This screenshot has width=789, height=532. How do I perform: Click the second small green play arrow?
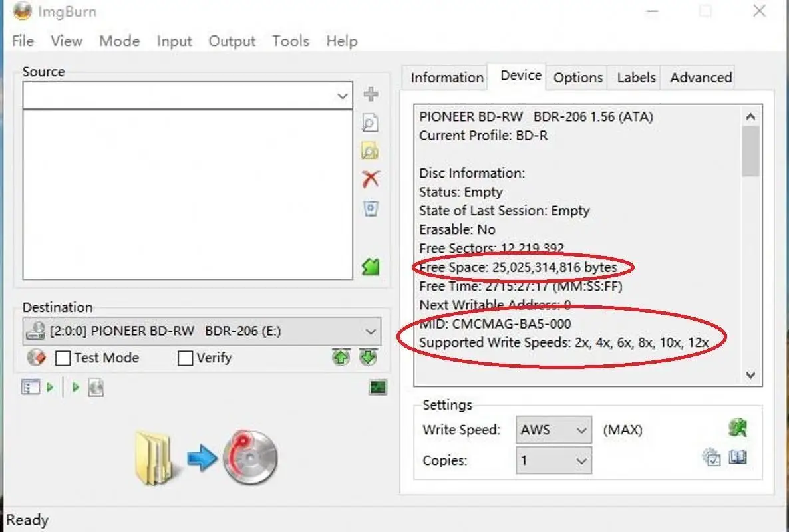(x=75, y=387)
